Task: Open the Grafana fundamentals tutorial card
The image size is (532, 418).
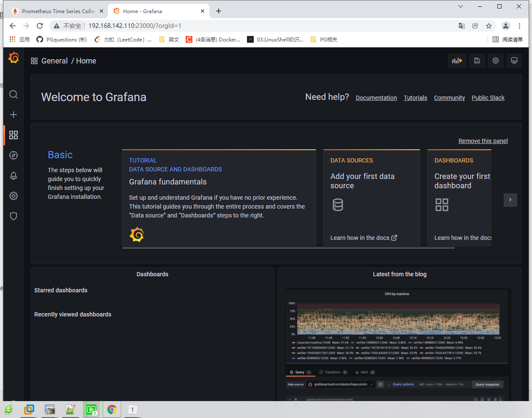Action: (x=219, y=198)
